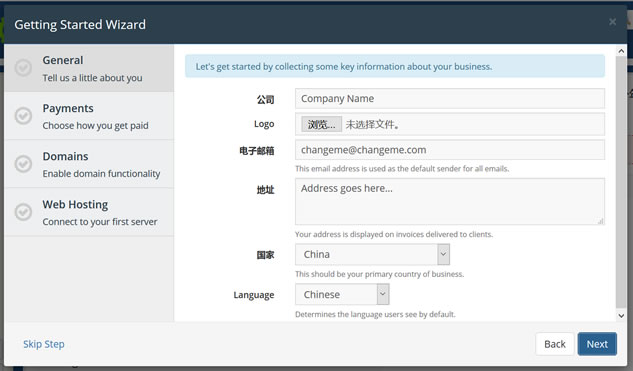
Task: Click the Payments step checkmark icon
Action: click(x=23, y=116)
